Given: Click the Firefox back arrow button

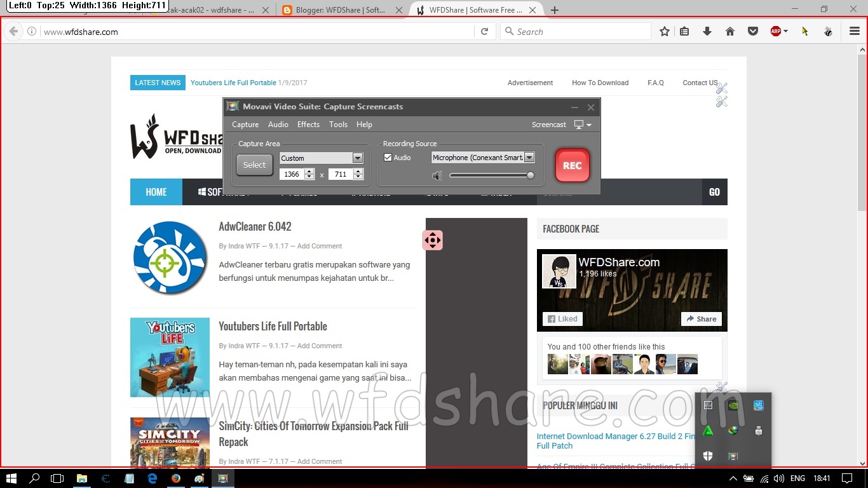Looking at the screenshot, I should 13,31.
